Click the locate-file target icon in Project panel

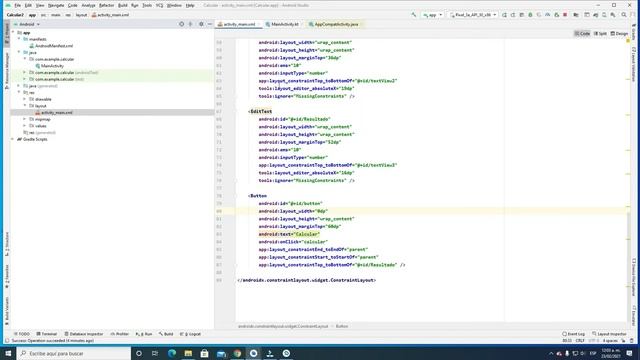182,24
